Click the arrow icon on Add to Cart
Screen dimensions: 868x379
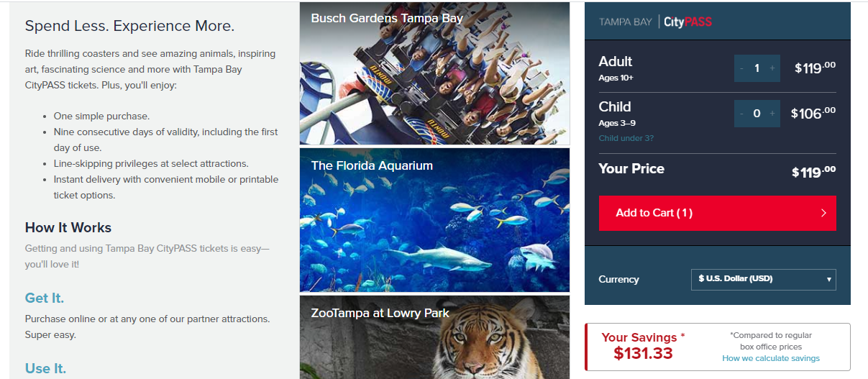point(823,213)
